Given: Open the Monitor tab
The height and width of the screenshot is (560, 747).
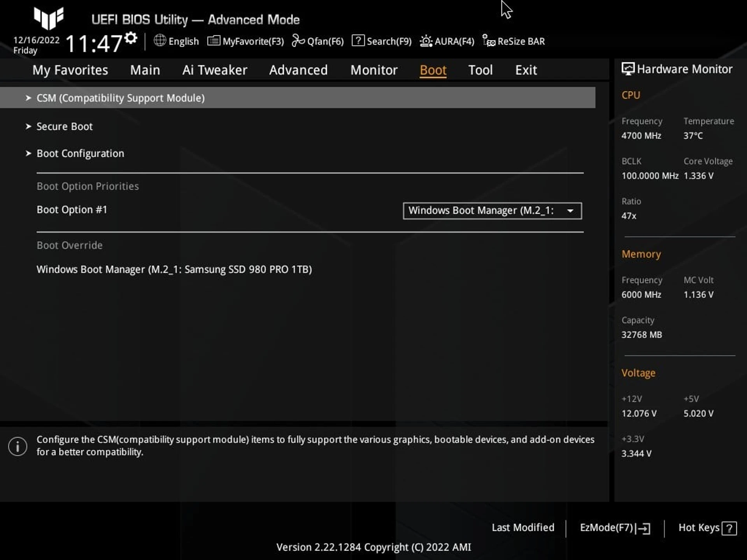Looking at the screenshot, I should [x=374, y=70].
